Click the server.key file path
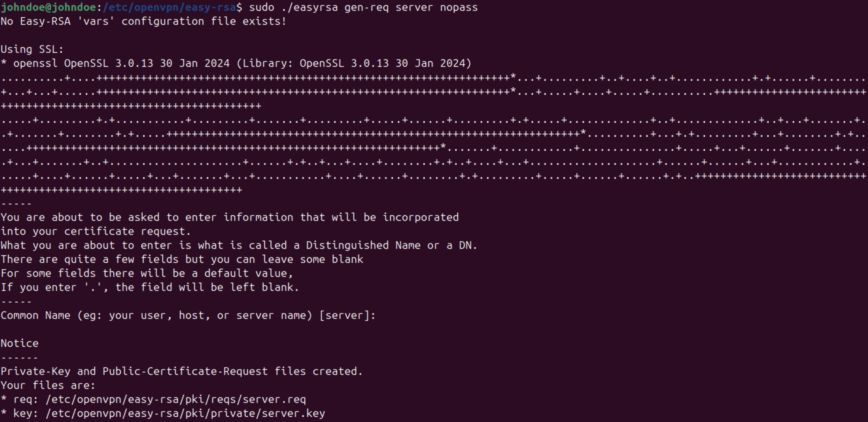This screenshot has width=868, height=422. 185,414
